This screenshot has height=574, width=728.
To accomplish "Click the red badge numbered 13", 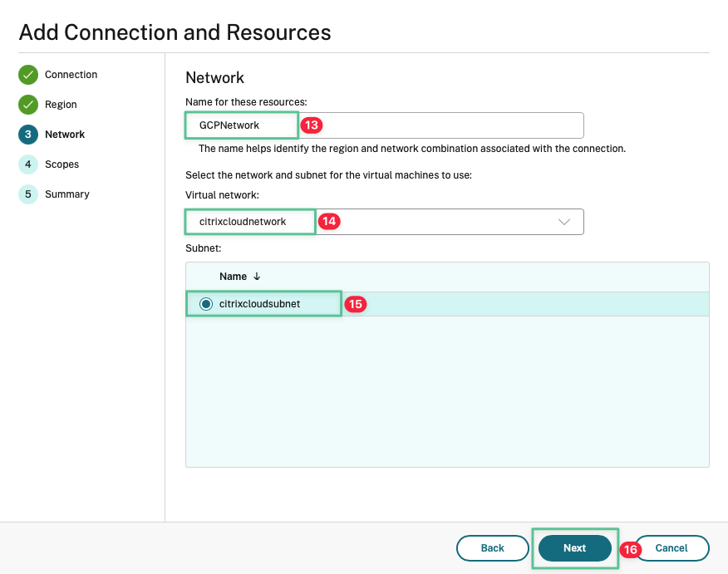I will 311,125.
